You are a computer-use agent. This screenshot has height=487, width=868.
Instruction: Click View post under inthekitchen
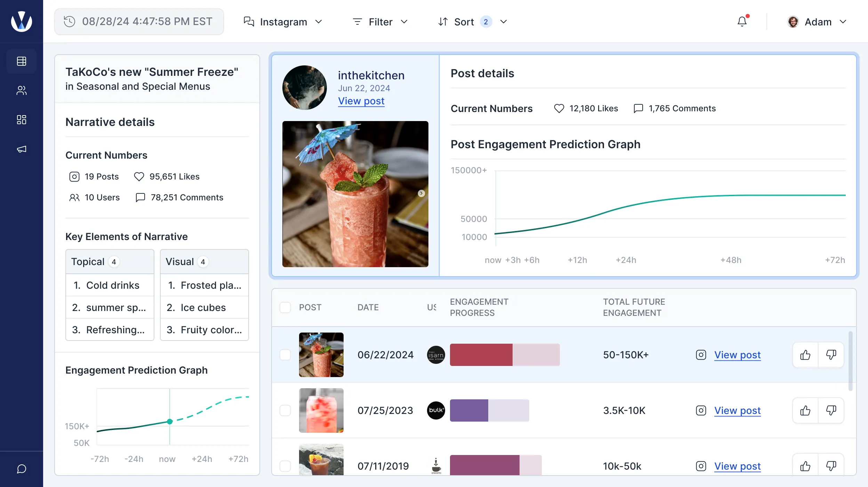361,101
